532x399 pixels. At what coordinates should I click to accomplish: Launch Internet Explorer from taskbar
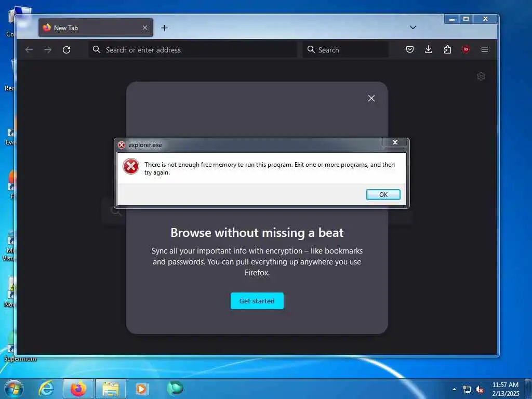tap(46, 389)
